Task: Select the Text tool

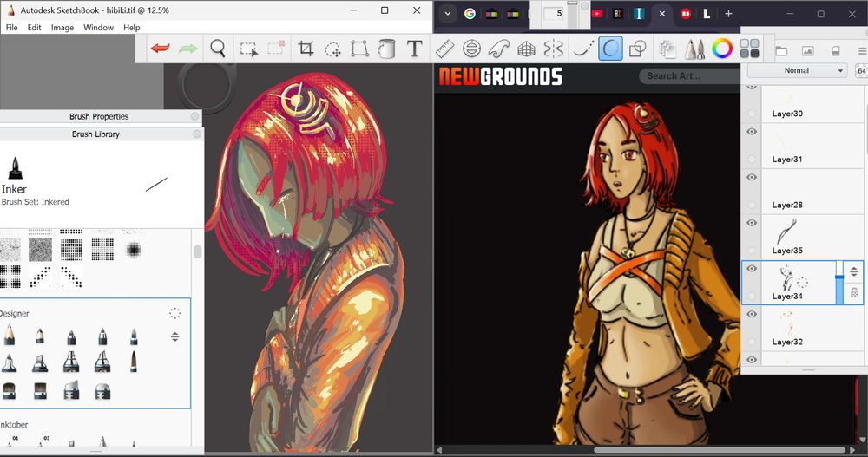Action: tap(414, 49)
